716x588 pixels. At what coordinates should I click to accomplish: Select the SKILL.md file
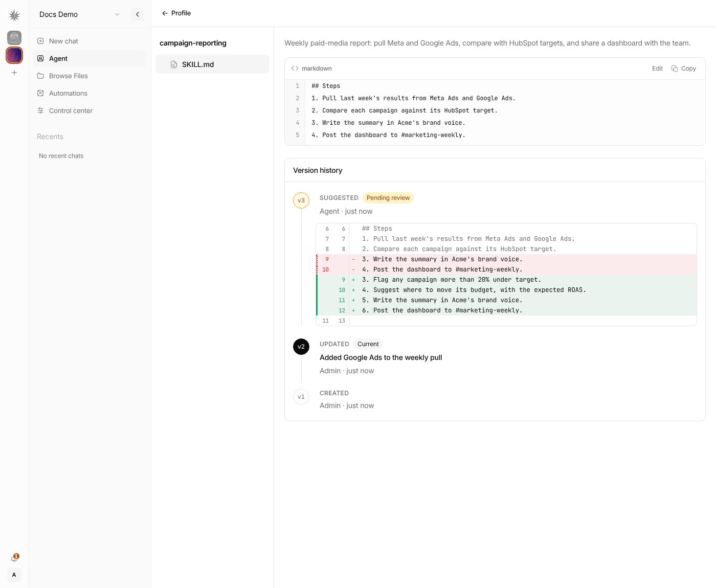pos(212,64)
